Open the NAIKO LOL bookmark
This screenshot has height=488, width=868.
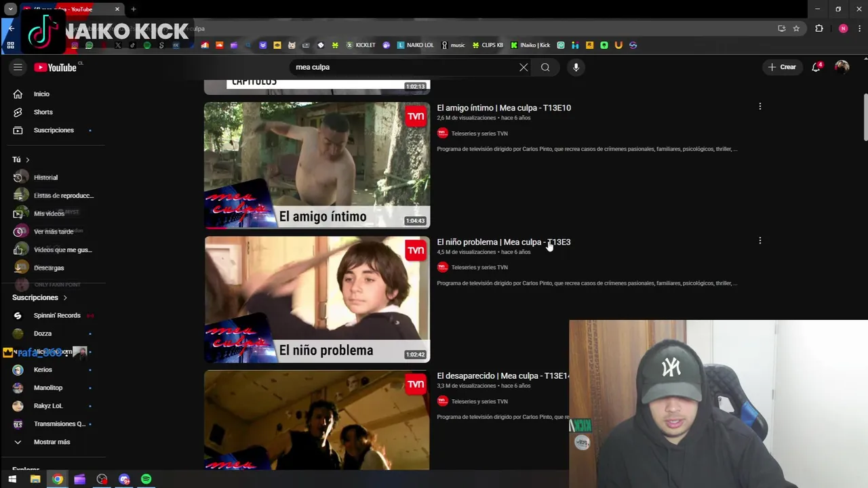click(x=415, y=45)
